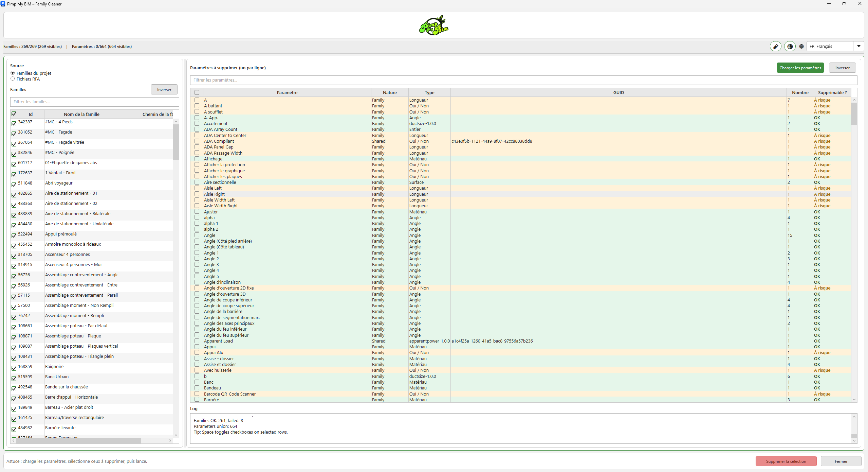Image resolution: width=868 pixels, height=472 pixels.
Task: Click Supprimer la sélection button
Action: coord(786,461)
